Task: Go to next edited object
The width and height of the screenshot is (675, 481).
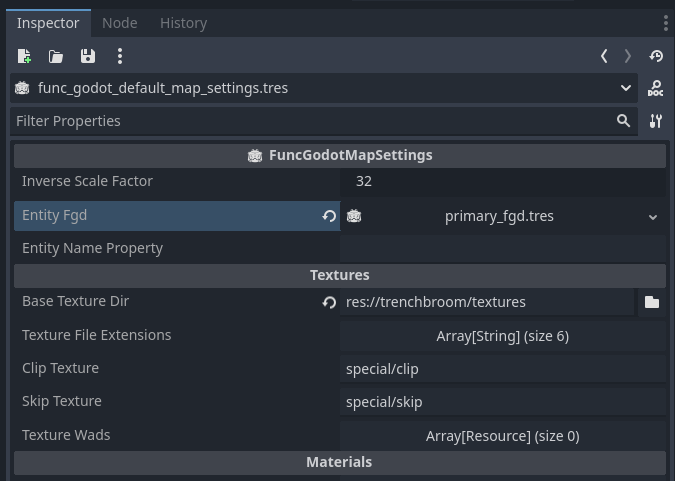Action: point(628,56)
